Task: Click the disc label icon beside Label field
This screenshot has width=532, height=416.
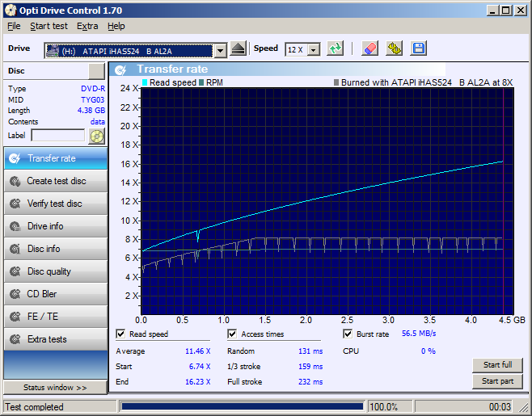Action: (x=97, y=137)
